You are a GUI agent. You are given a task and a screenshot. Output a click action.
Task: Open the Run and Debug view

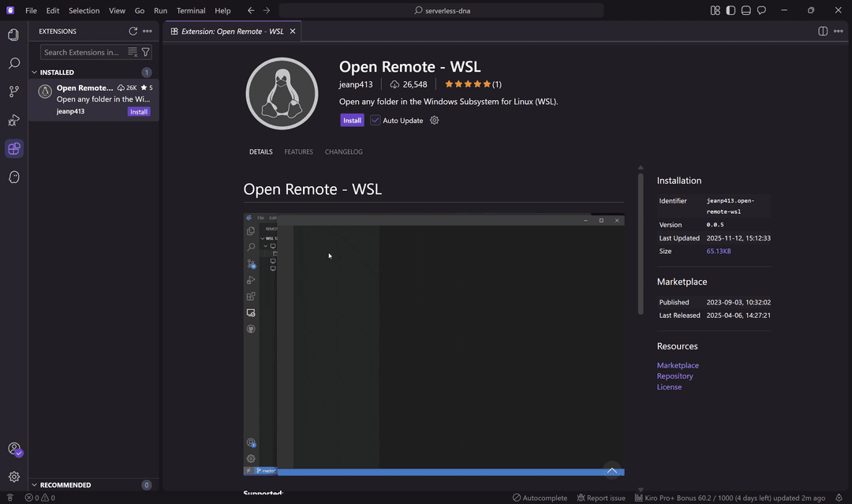[x=13, y=120]
